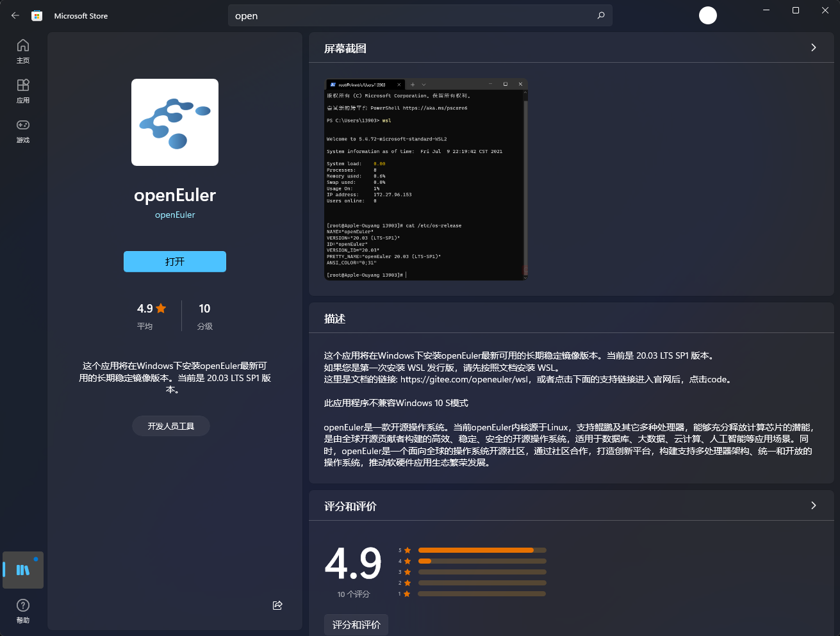Minimize the Microsoft Store window
The width and height of the screenshot is (840, 636).
click(766, 10)
